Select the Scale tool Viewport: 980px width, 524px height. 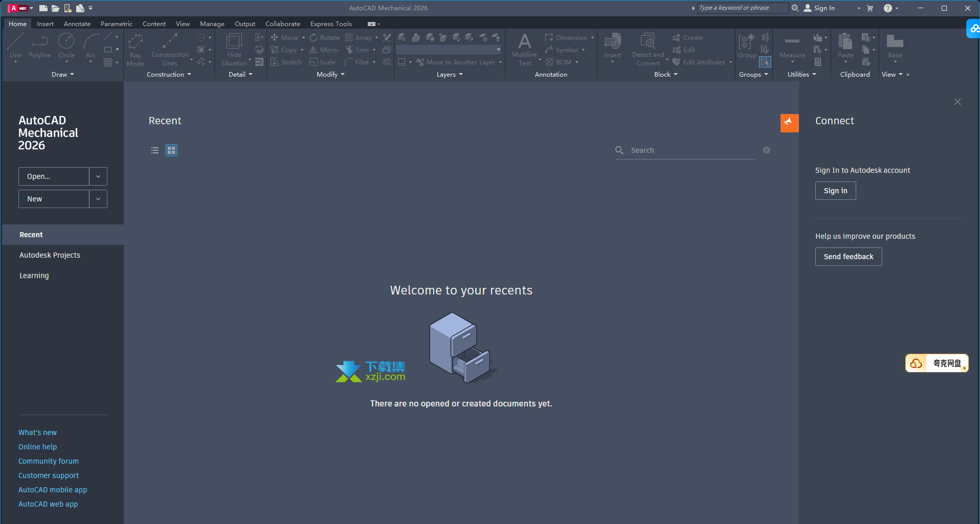point(322,62)
